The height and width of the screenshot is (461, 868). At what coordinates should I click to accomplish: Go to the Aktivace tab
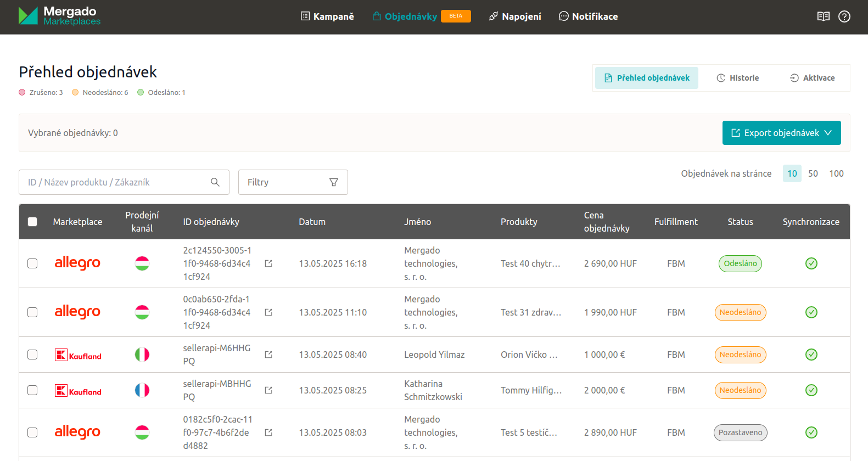812,78
